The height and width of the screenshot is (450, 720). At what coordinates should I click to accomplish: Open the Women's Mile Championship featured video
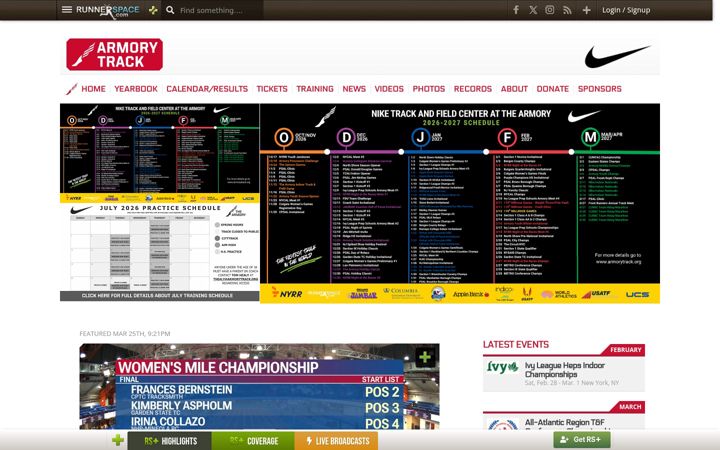click(259, 387)
